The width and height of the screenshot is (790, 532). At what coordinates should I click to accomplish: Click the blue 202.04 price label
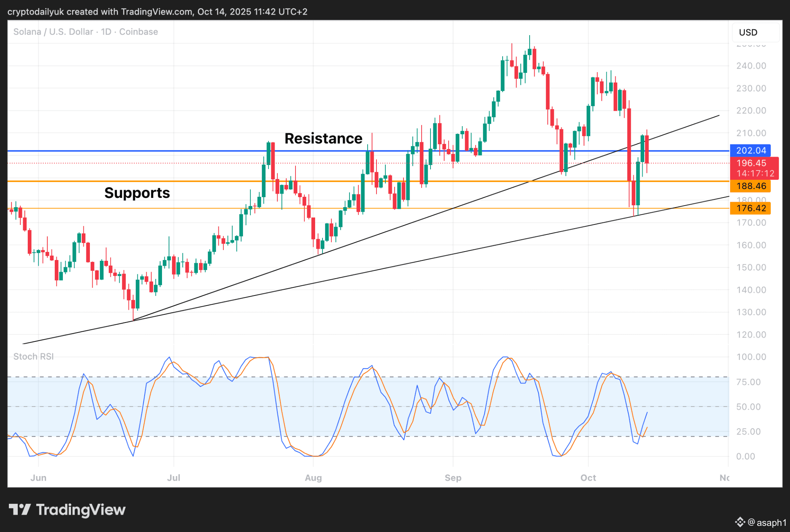[750, 150]
